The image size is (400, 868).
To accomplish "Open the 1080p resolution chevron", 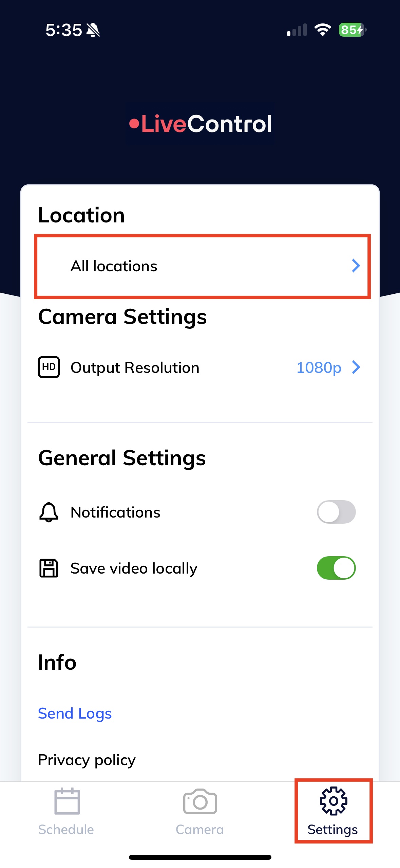I will (356, 367).
